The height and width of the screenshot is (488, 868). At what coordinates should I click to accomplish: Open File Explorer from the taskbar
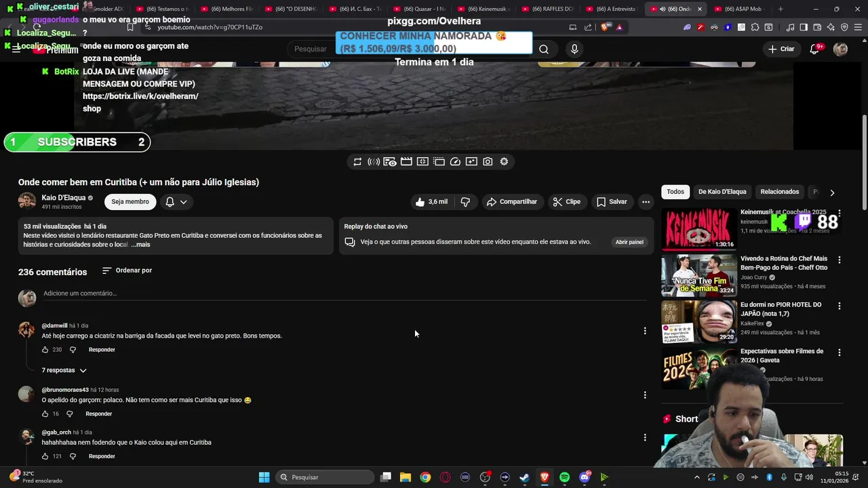405,477
